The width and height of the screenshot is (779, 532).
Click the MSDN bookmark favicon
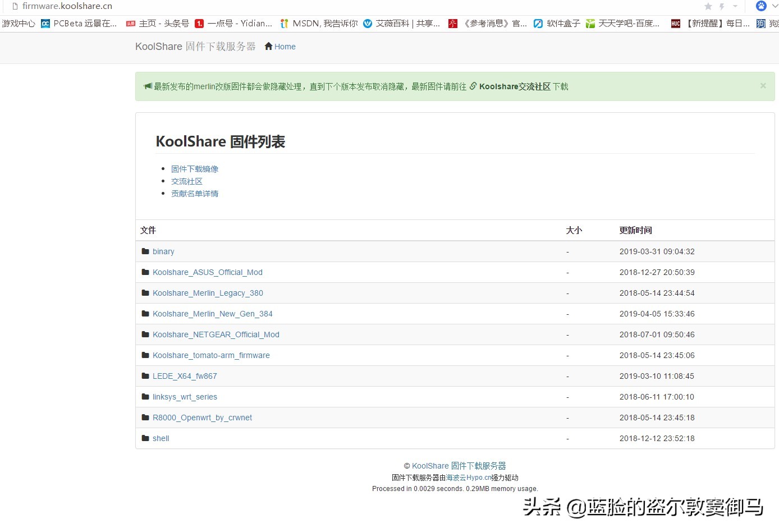285,24
